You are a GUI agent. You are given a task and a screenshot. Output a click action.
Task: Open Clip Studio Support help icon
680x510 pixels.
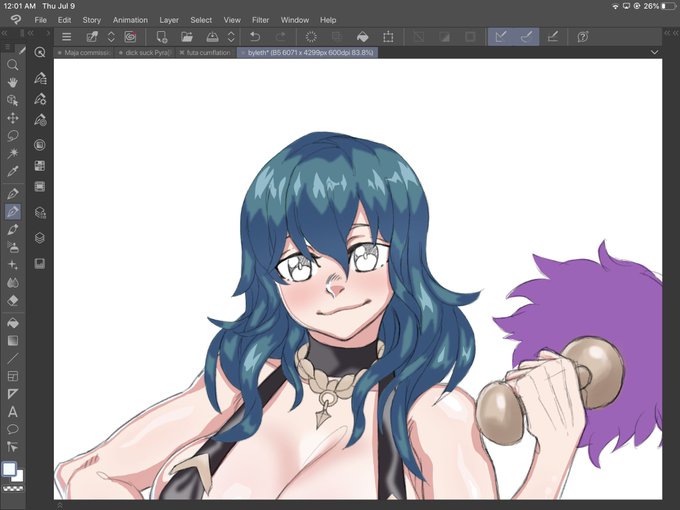583,37
